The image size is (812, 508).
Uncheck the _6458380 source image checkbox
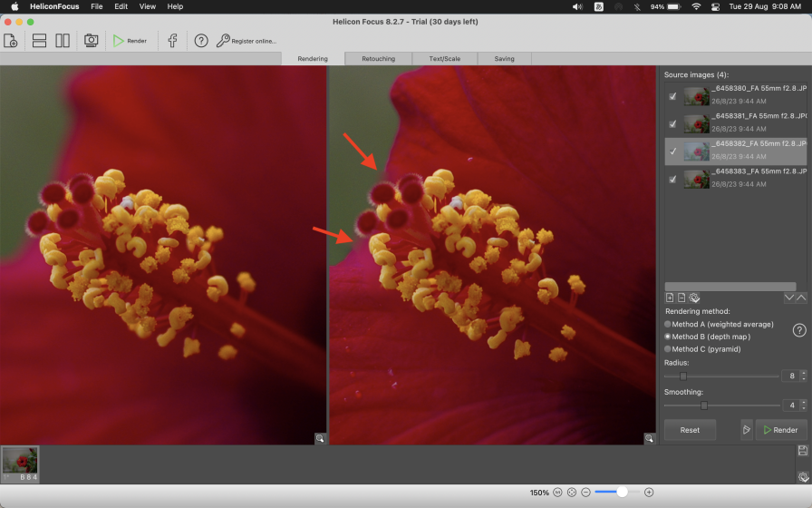tap(672, 96)
